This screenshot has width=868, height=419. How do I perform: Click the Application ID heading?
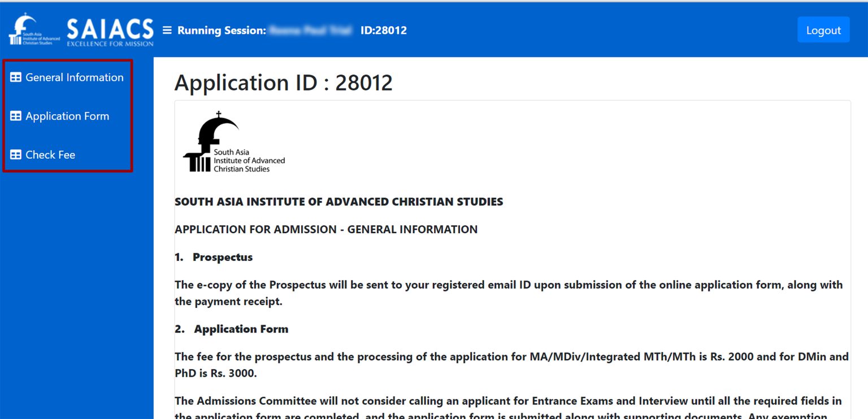pyautogui.click(x=284, y=82)
